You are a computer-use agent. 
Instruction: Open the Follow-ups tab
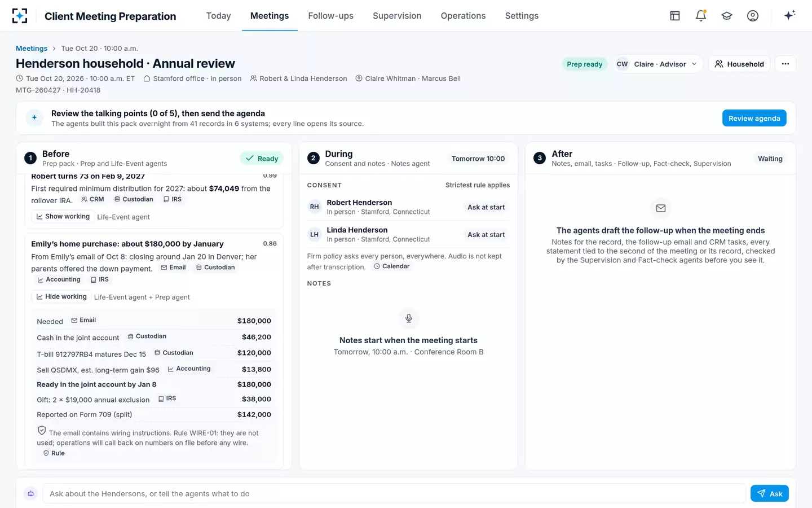[x=331, y=16]
